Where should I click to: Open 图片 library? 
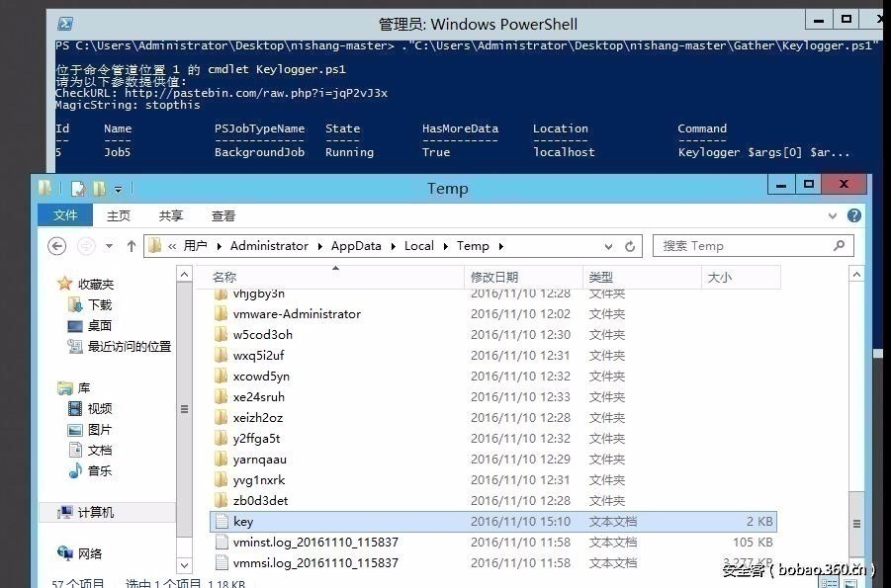tap(100, 430)
